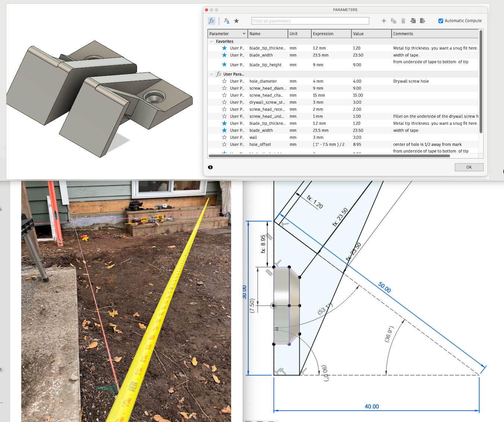Select the user parameters filter icon
The image size is (504, 422).
[227, 21]
